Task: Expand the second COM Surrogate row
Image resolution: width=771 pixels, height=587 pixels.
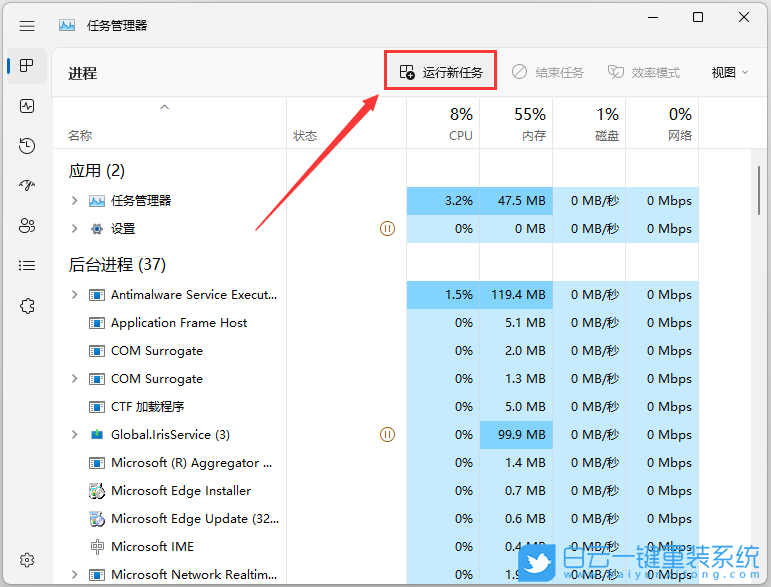Action: pyautogui.click(x=74, y=379)
